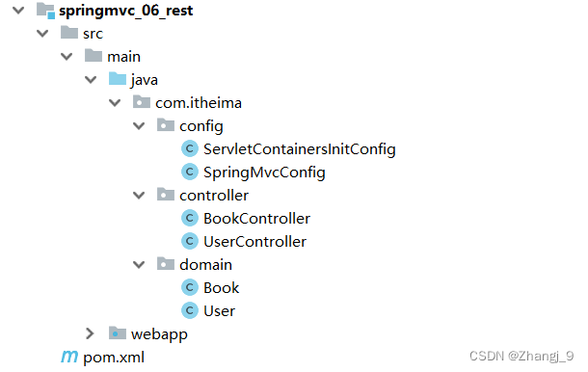
Task: Click the User class icon
Action: click(190, 311)
